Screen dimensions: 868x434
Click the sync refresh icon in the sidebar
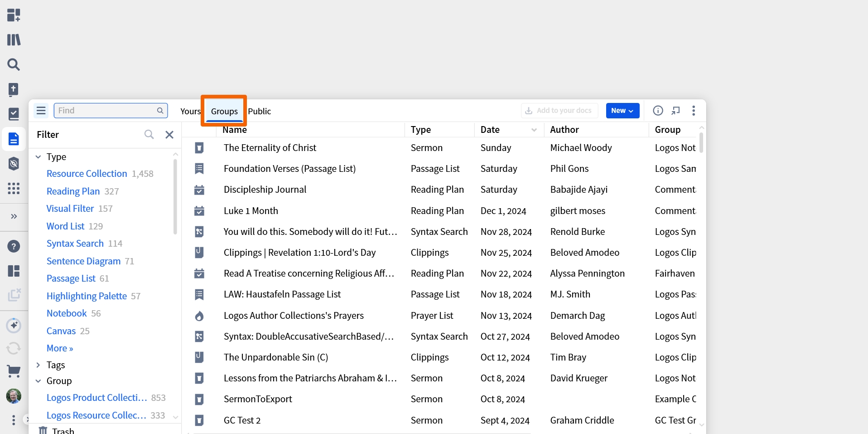click(x=14, y=348)
